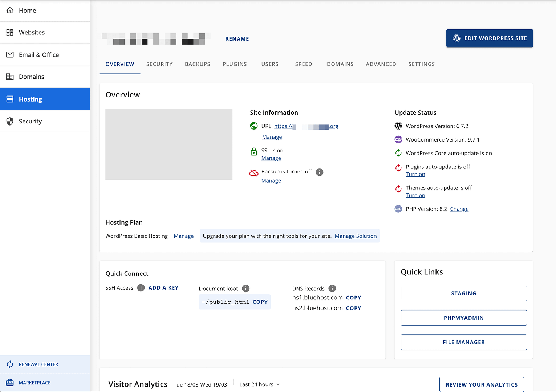
Task: Click the Renewal Center refresh icon
Action: point(10,364)
